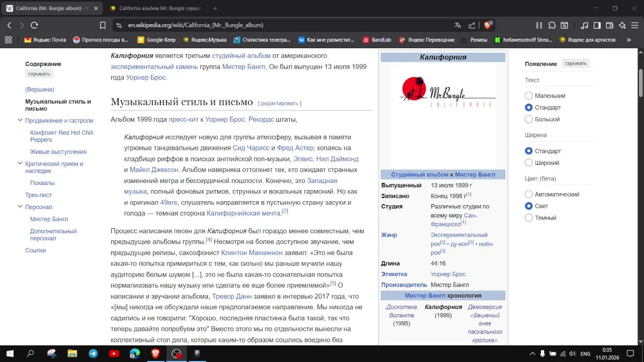Collapse the Персонал section chevron
644x362 pixels.
point(20,207)
